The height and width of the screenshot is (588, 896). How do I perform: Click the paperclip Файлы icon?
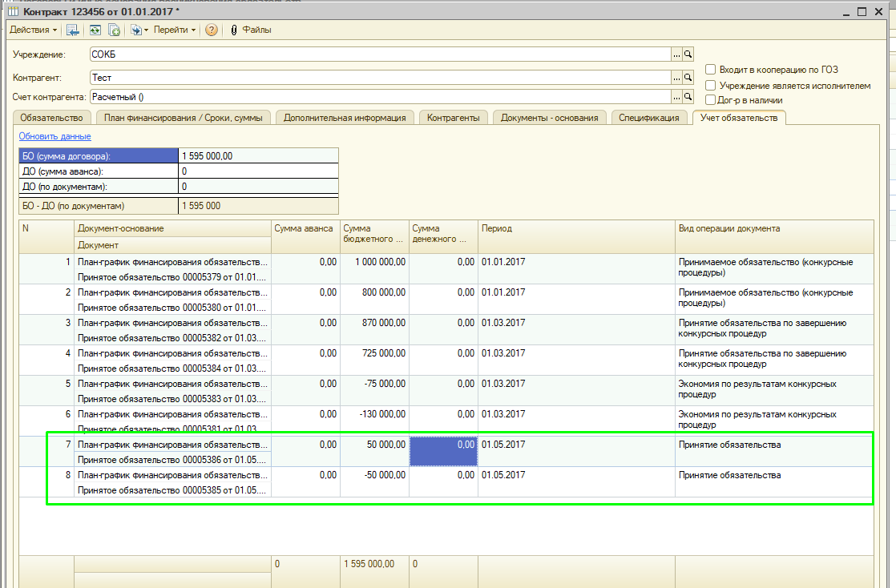click(235, 30)
